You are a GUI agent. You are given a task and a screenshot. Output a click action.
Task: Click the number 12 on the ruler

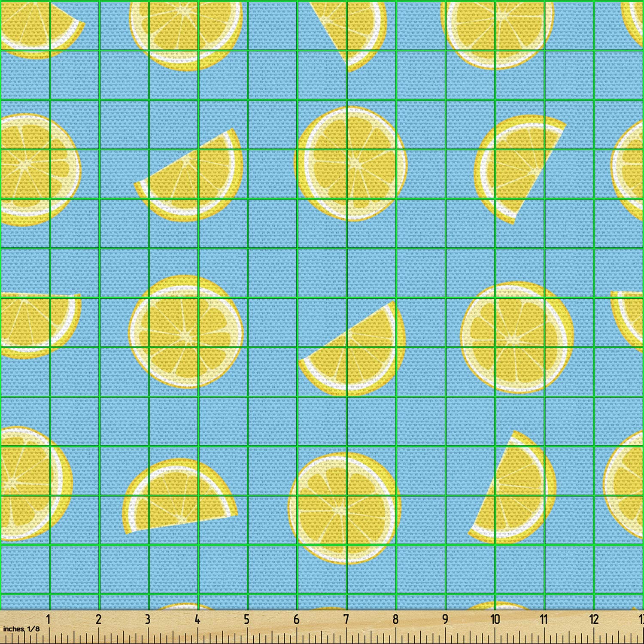[x=594, y=619]
